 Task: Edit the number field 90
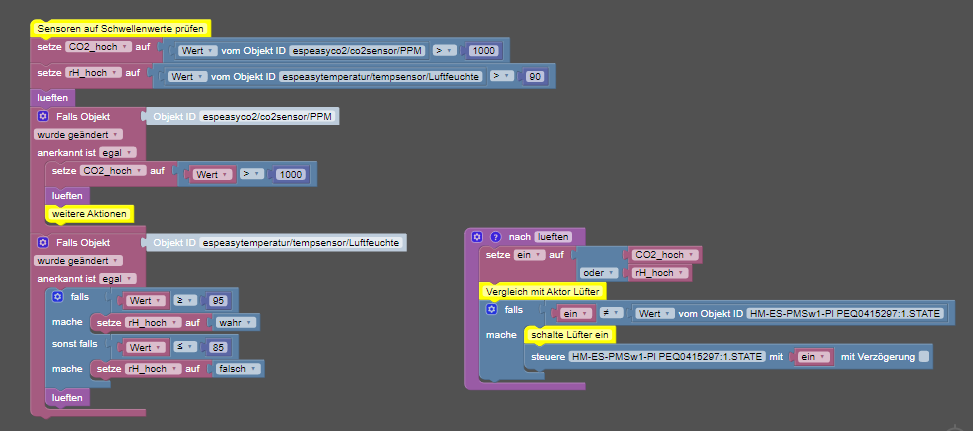click(x=534, y=76)
